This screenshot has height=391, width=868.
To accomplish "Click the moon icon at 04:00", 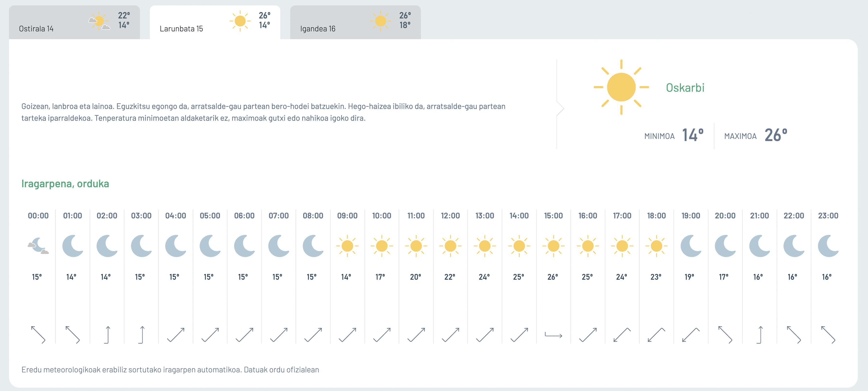I will 176,246.
